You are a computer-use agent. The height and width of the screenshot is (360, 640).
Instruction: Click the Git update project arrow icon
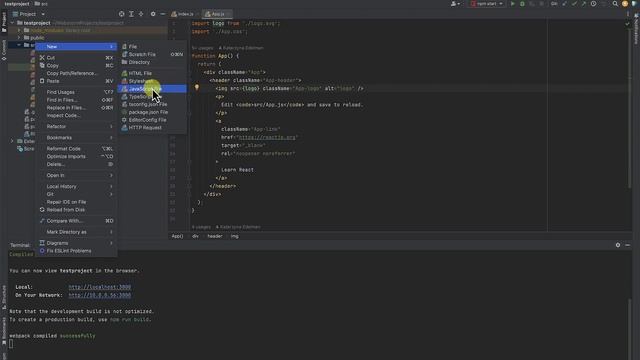pos(564,4)
